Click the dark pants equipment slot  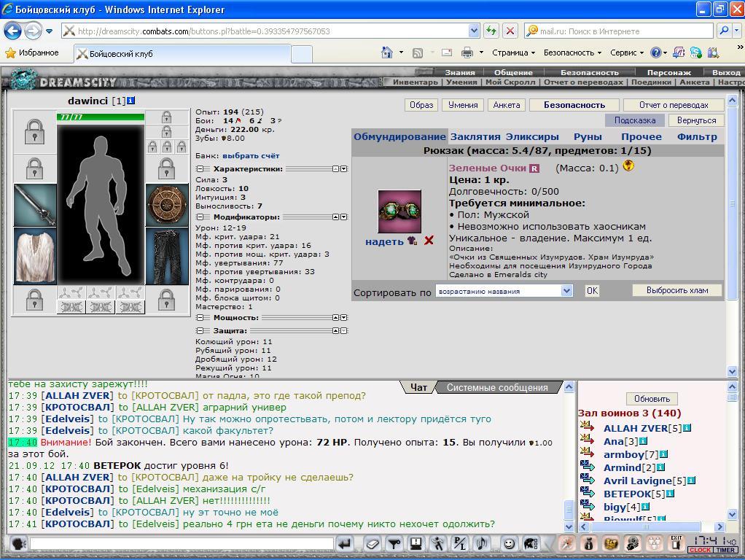pos(167,256)
